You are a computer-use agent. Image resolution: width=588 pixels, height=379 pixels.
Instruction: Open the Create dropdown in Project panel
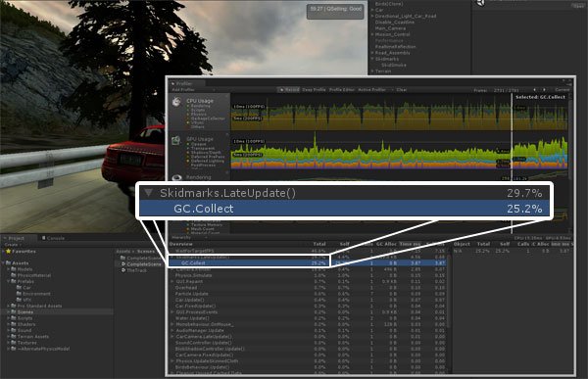[x=12, y=245]
